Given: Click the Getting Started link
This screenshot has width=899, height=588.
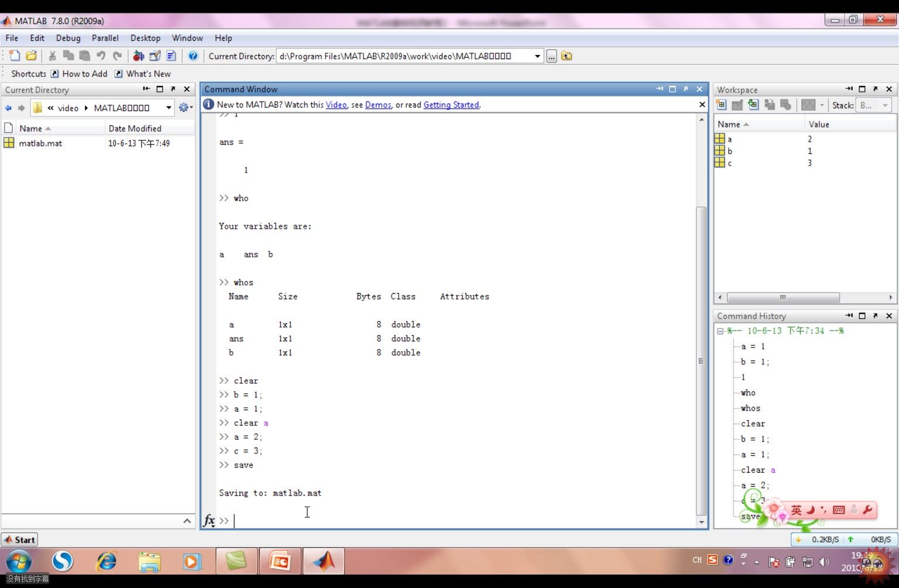Looking at the screenshot, I should click(451, 105).
